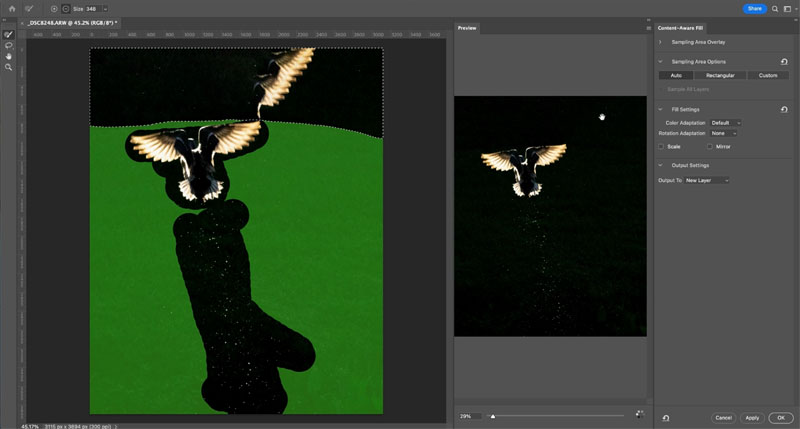
Task: Choose the add-to-sampling brush mode icon
Action: tap(53, 8)
